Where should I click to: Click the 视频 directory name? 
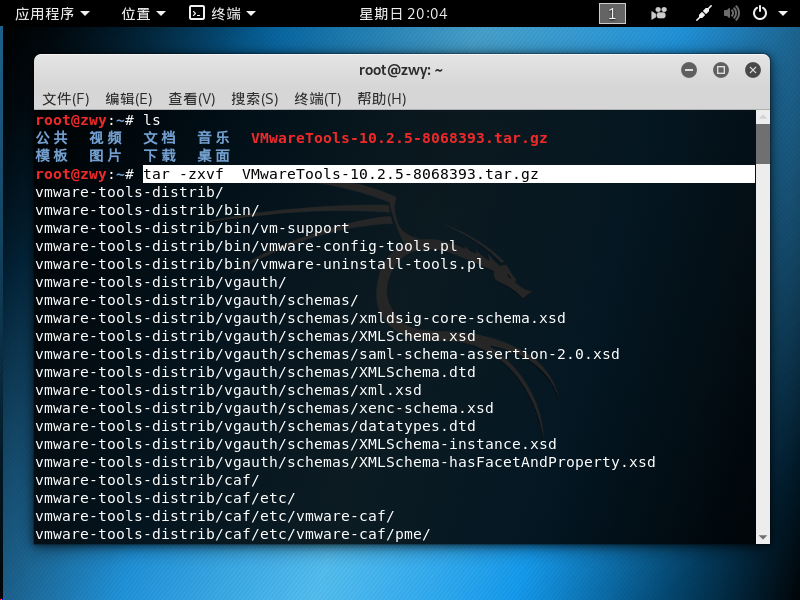click(106, 138)
